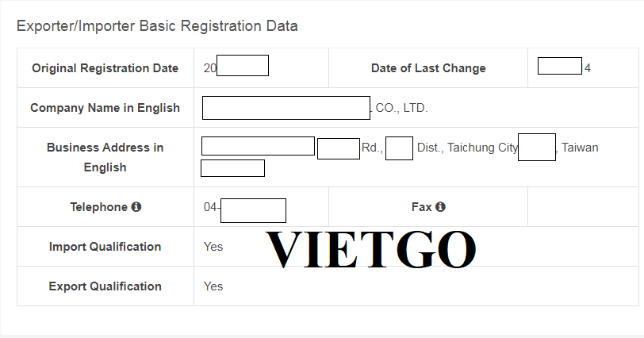Click the info icon beside Telephone
Image resolution: width=644 pixels, height=338 pixels.
tap(136, 207)
